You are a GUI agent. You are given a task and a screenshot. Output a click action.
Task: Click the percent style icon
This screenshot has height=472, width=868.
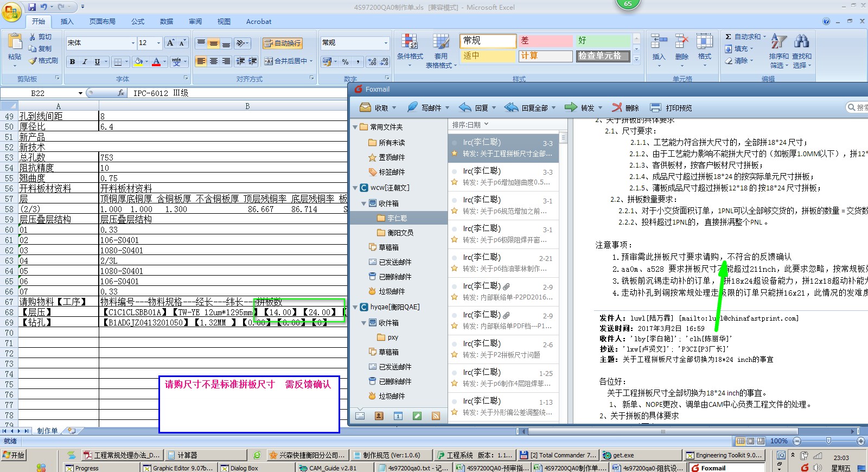[x=346, y=62]
